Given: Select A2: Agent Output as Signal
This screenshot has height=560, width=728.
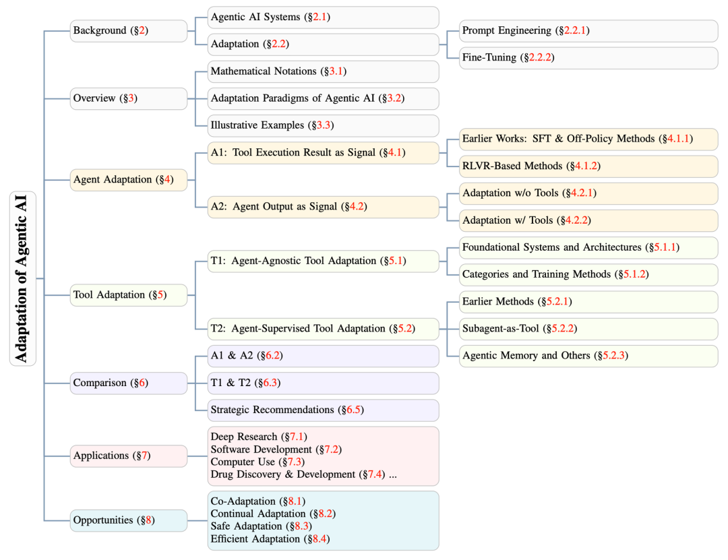Looking at the screenshot, I should [x=323, y=207].
